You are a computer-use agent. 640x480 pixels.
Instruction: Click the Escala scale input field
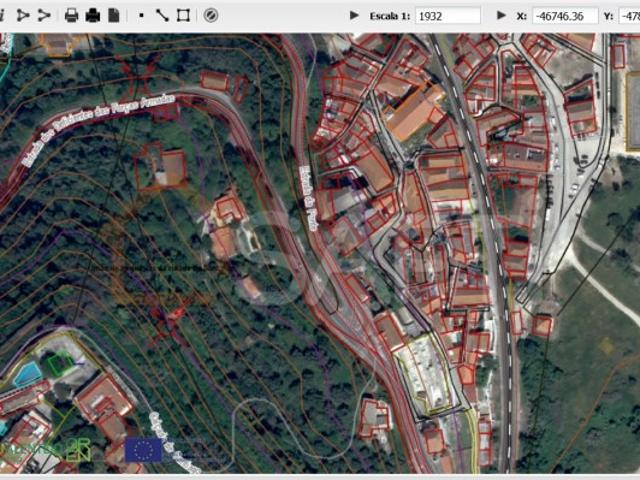pos(447,16)
